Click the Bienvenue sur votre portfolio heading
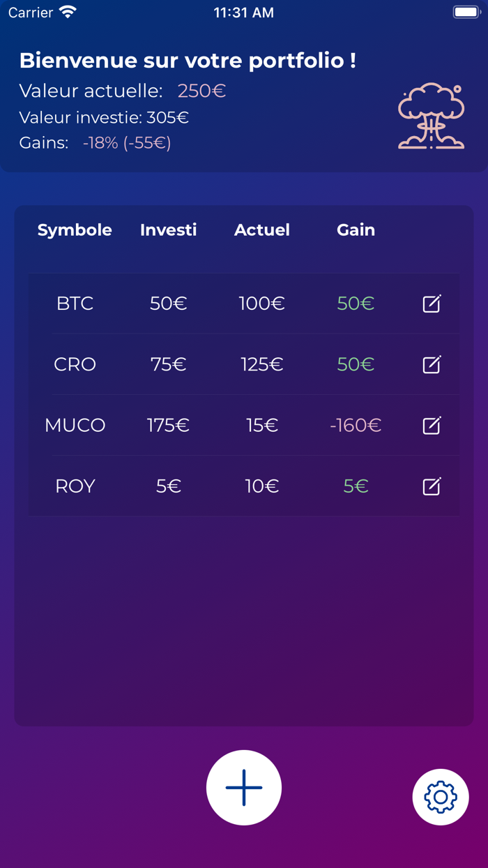The image size is (488, 868). click(187, 61)
